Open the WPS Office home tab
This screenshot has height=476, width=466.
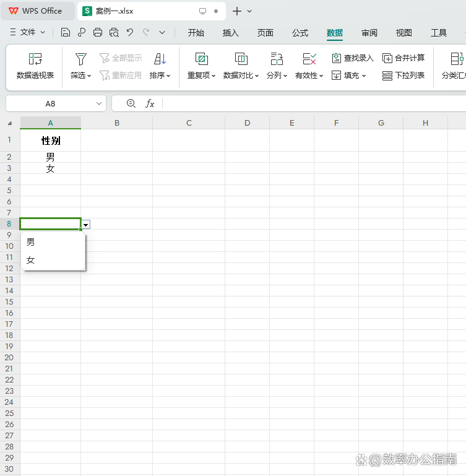point(37,11)
